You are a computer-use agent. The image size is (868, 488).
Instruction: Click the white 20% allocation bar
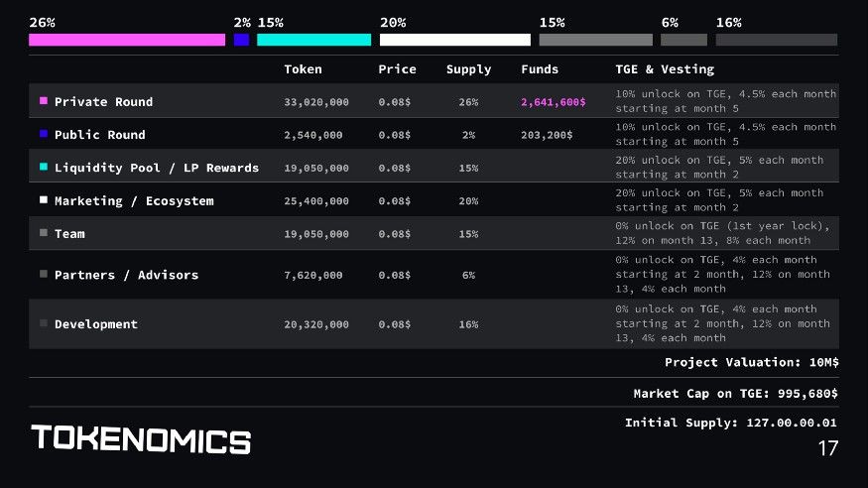click(x=454, y=40)
